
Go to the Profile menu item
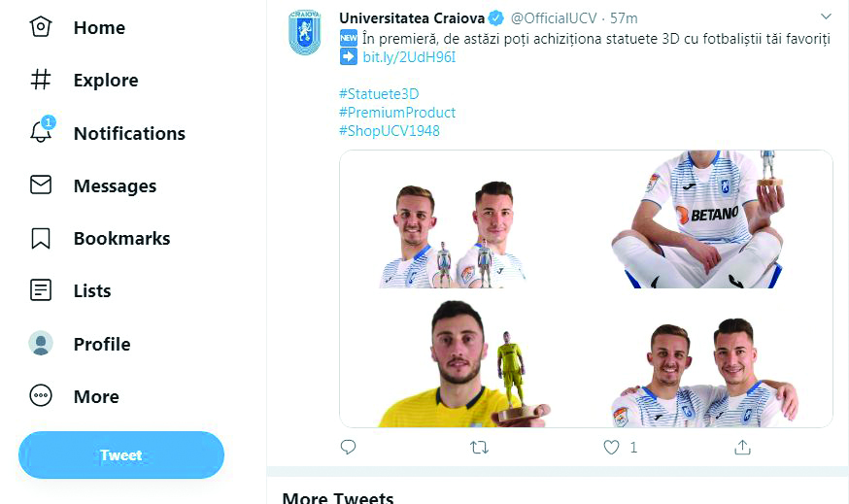pos(101,344)
